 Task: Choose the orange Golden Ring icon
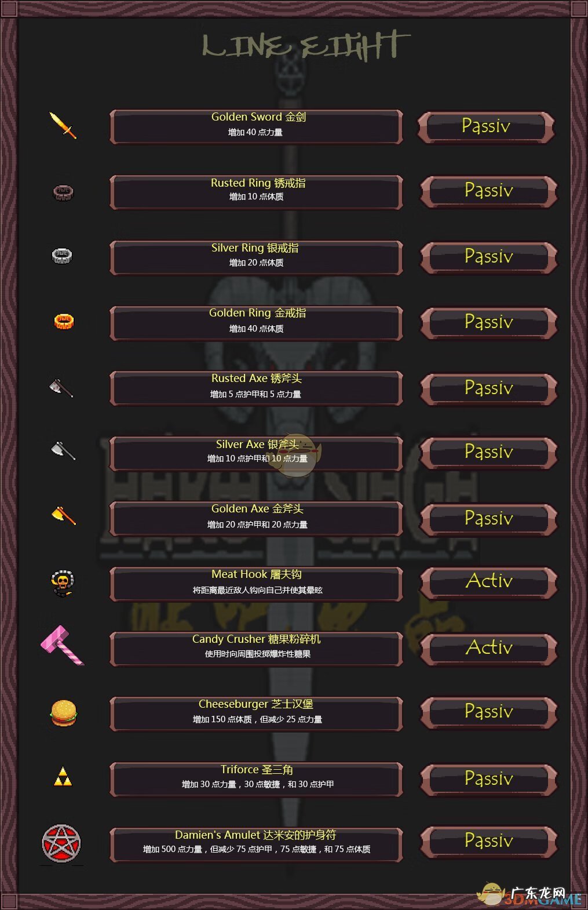(x=64, y=321)
